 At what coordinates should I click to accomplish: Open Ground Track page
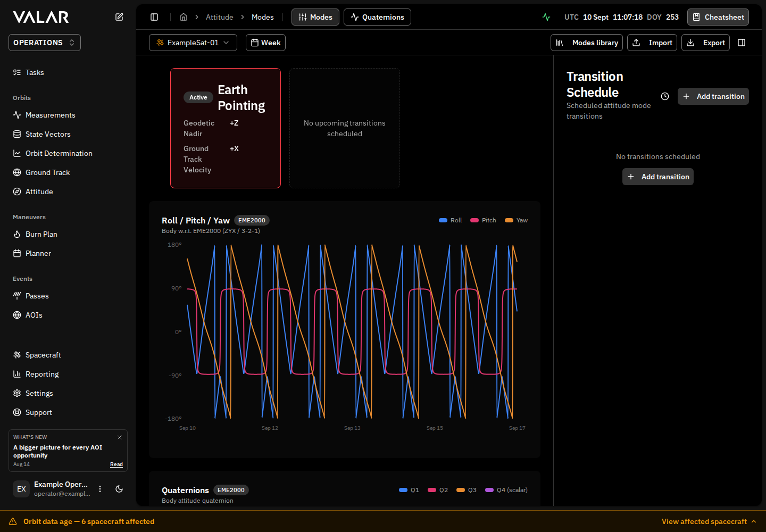click(68, 172)
